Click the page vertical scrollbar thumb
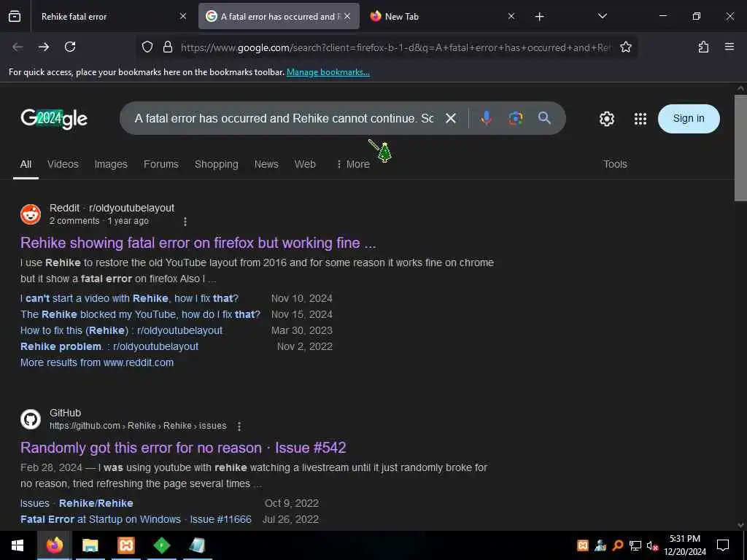Image resolution: width=747 pixels, height=560 pixels. [740, 147]
